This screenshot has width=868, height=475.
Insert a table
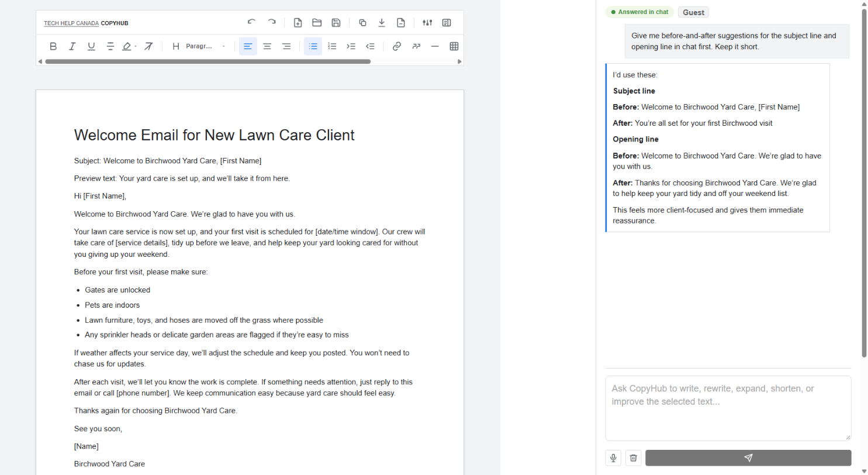(x=454, y=46)
